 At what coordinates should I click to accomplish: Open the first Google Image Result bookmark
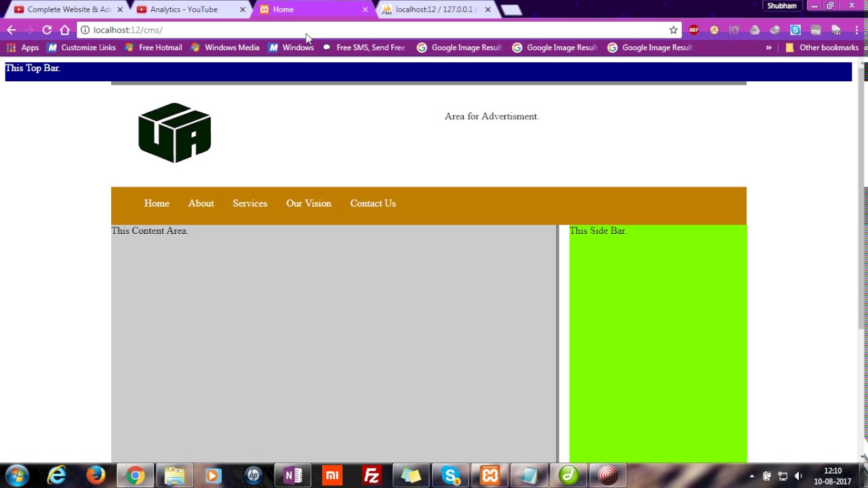click(x=459, y=47)
